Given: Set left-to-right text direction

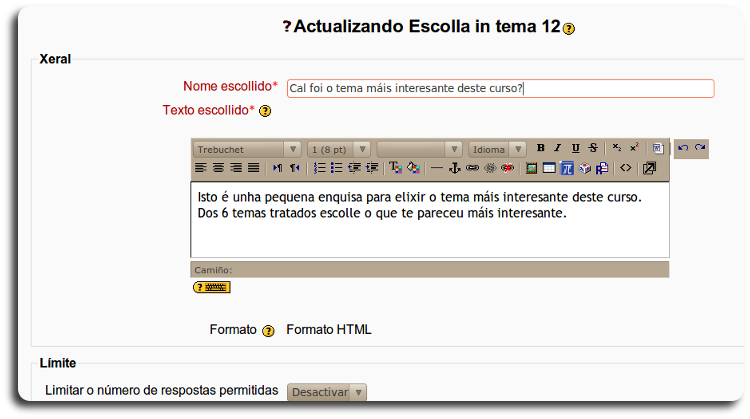Looking at the screenshot, I should (277, 168).
